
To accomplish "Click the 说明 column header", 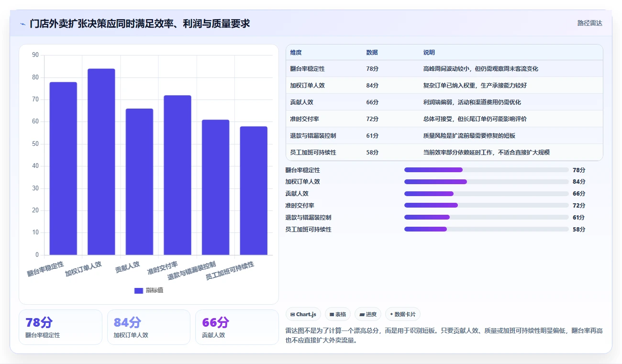I will tap(429, 53).
